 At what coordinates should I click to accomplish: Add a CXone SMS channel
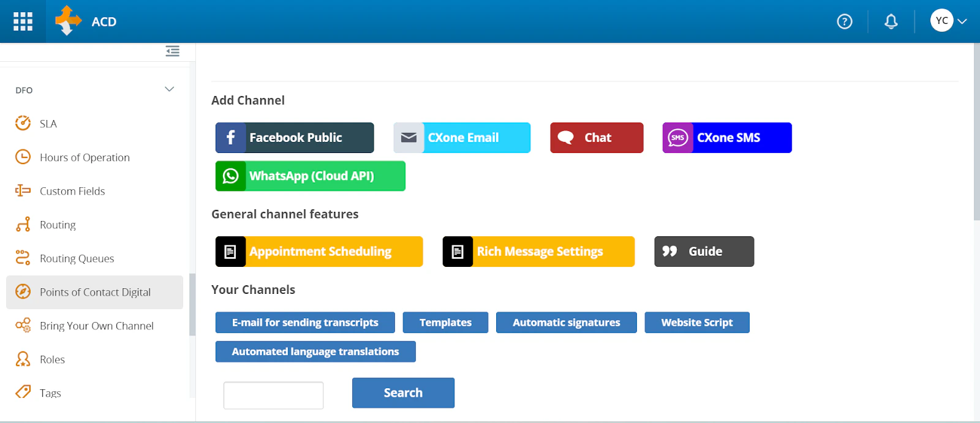(727, 138)
